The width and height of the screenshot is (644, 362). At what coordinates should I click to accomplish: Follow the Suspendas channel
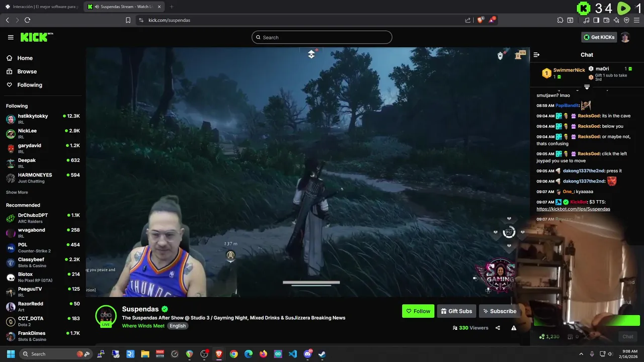coord(418,311)
